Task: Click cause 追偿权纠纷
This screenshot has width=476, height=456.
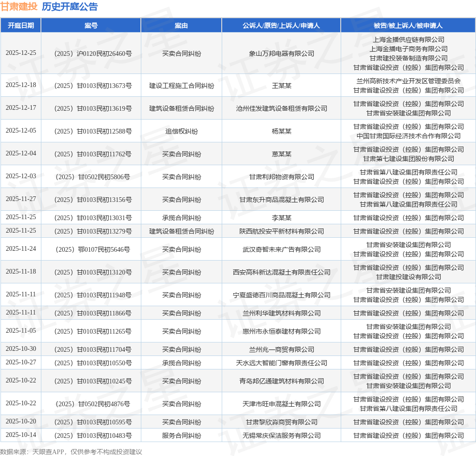Action: [181, 131]
